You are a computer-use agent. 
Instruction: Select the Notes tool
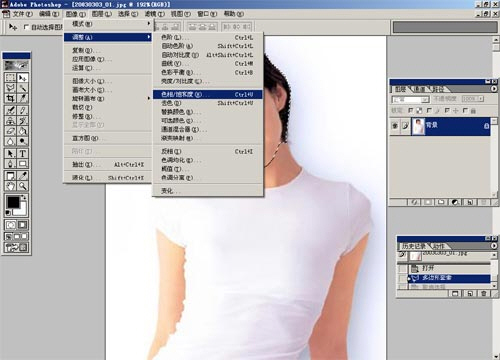pos(10,175)
